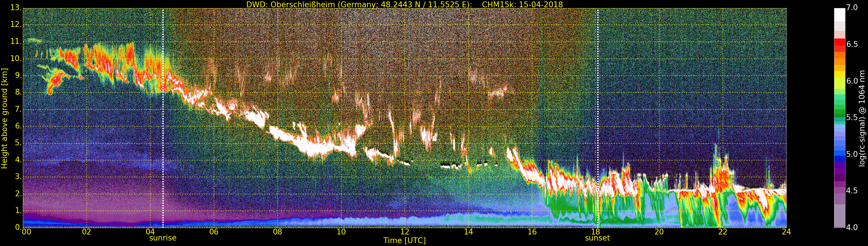Viewport: 868px width, 246px height.
Task: Click the y-axis tick label '2'
Action: tap(19, 194)
